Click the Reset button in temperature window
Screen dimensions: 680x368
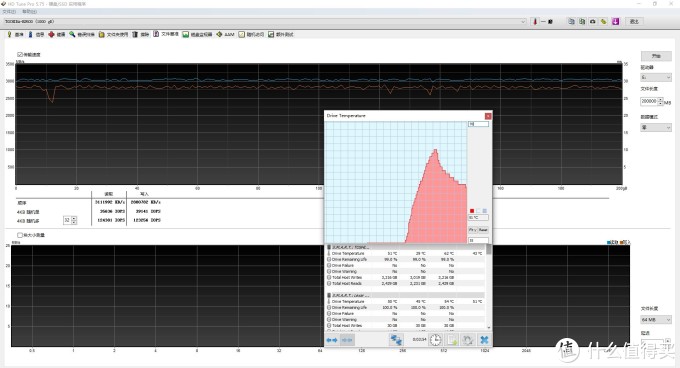pyautogui.click(x=483, y=230)
